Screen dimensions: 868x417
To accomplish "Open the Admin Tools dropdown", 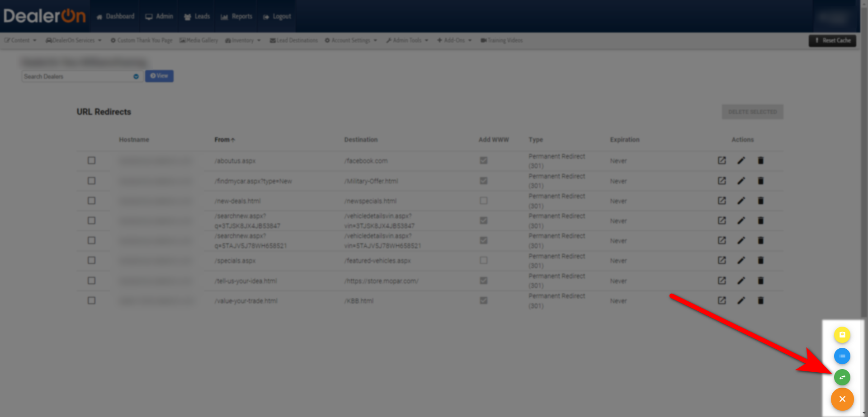I will click(406, 40).
